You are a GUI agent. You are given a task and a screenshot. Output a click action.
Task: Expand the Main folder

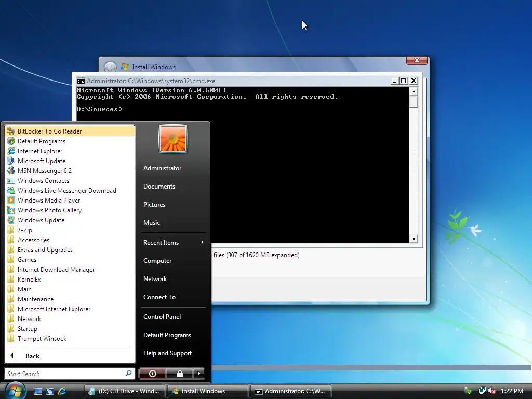point(70,289)
